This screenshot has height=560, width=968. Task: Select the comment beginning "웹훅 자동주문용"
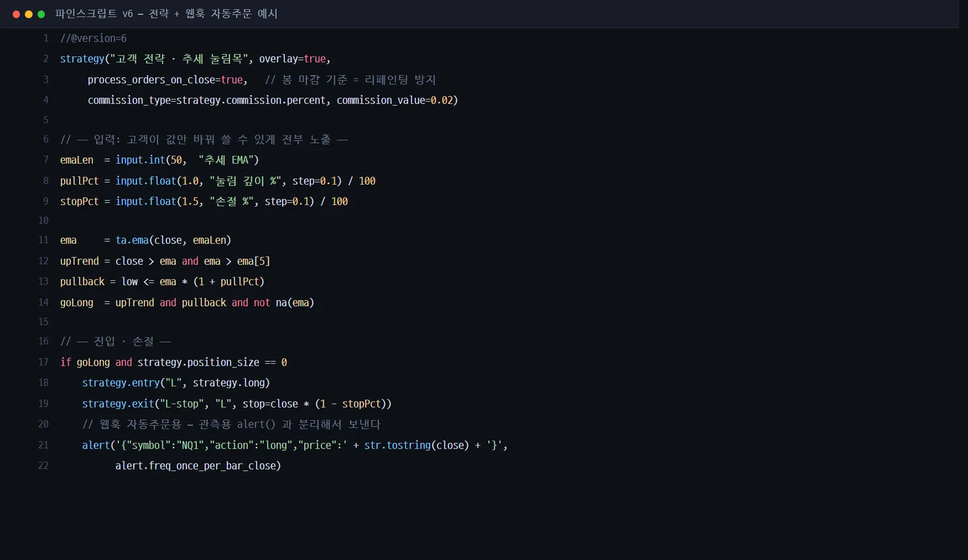point(231,425)
